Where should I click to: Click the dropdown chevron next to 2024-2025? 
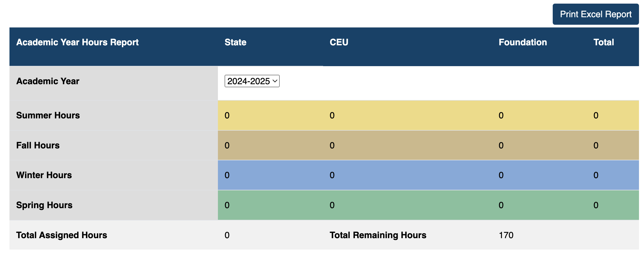(x=275, y=81)
